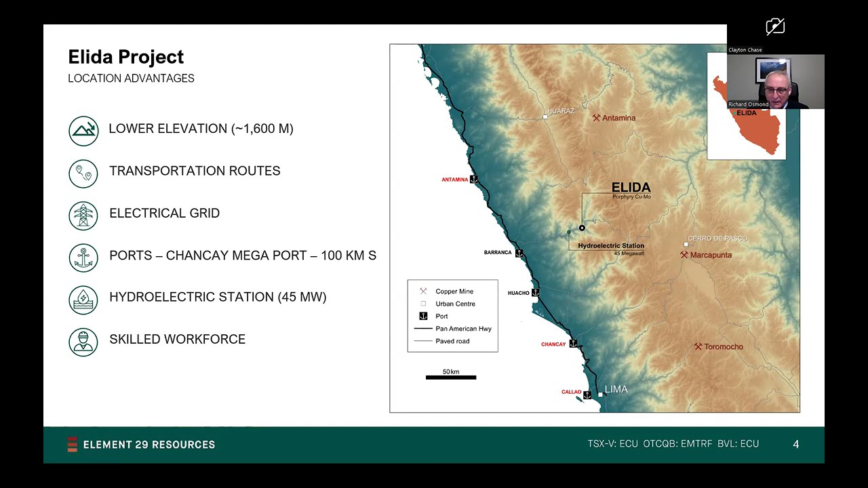Click the red ANTAMINA port label
868x488 pixels.
point(455,180)
